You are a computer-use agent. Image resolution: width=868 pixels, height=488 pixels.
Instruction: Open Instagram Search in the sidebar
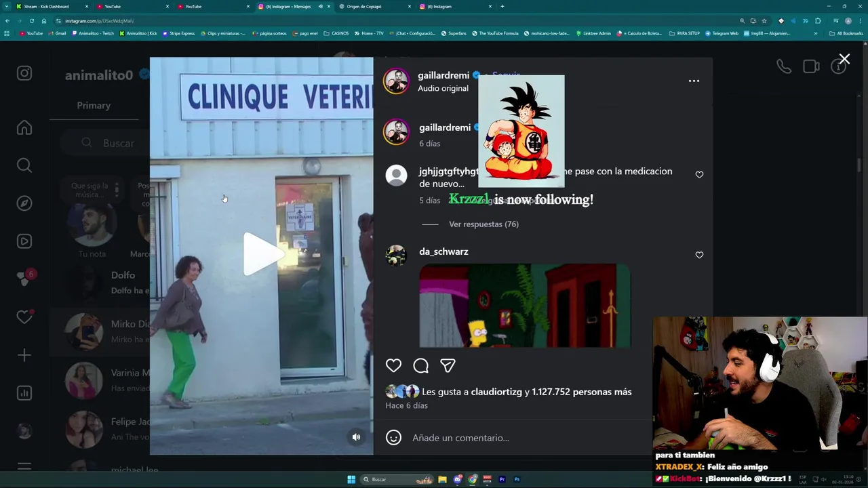24,165
